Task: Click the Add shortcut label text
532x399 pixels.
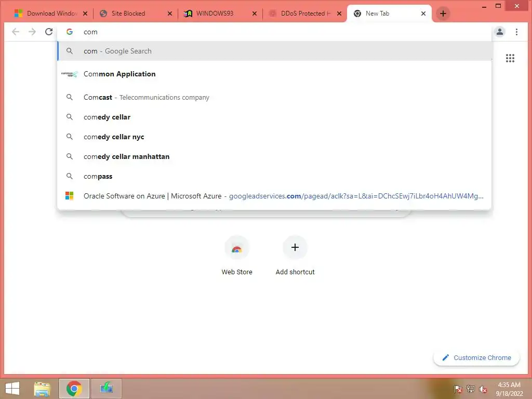Action: (x=295, y=272)
